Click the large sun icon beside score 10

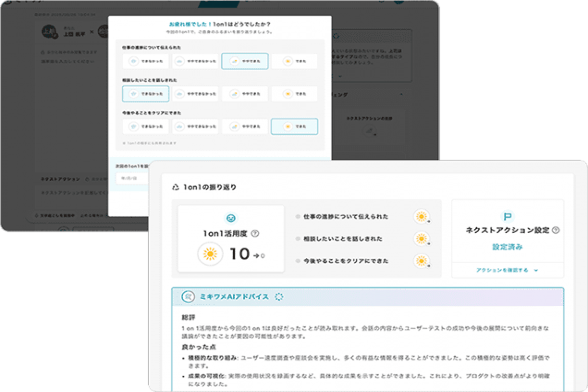click(211, 254)
